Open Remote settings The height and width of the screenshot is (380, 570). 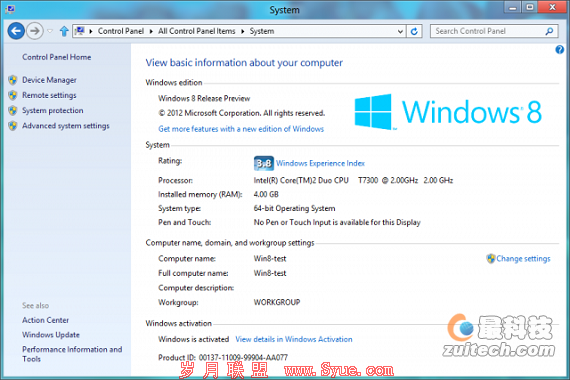pos(49,95)
